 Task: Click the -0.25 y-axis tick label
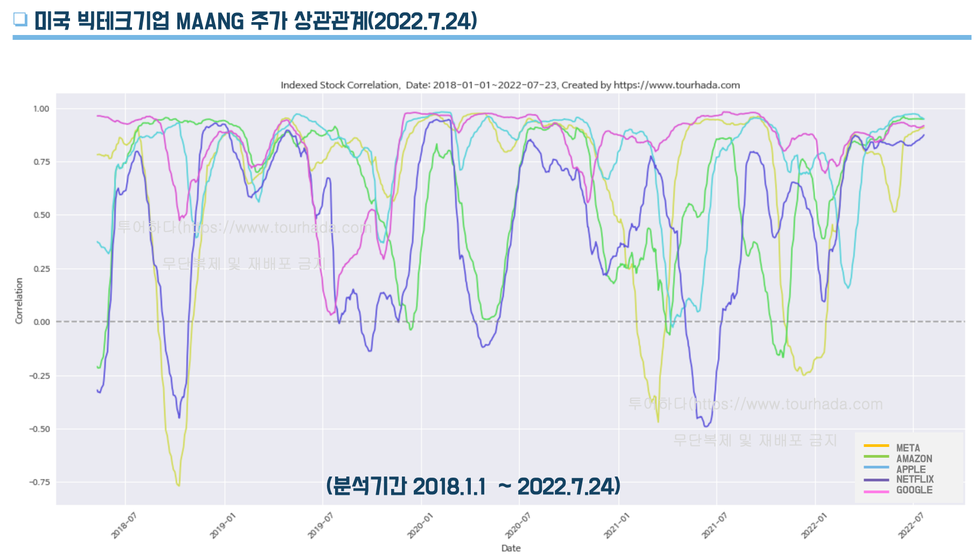[x=39, y=376]
